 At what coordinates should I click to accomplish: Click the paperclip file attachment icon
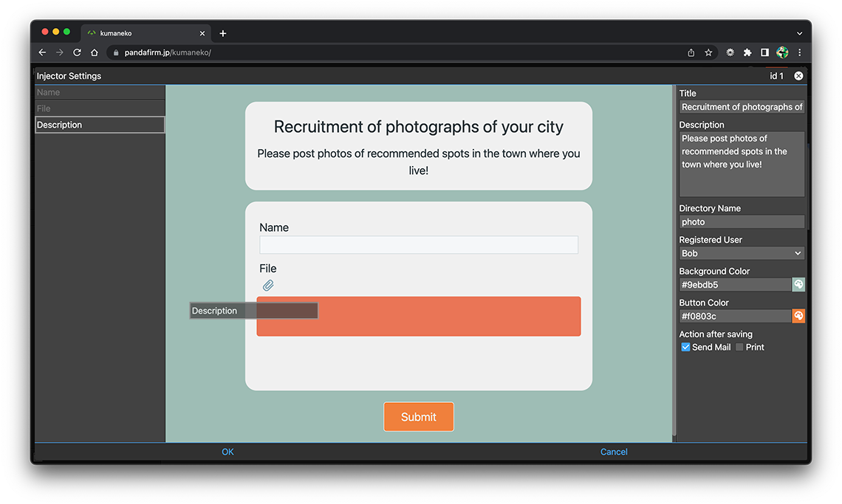tap(268, 286)
